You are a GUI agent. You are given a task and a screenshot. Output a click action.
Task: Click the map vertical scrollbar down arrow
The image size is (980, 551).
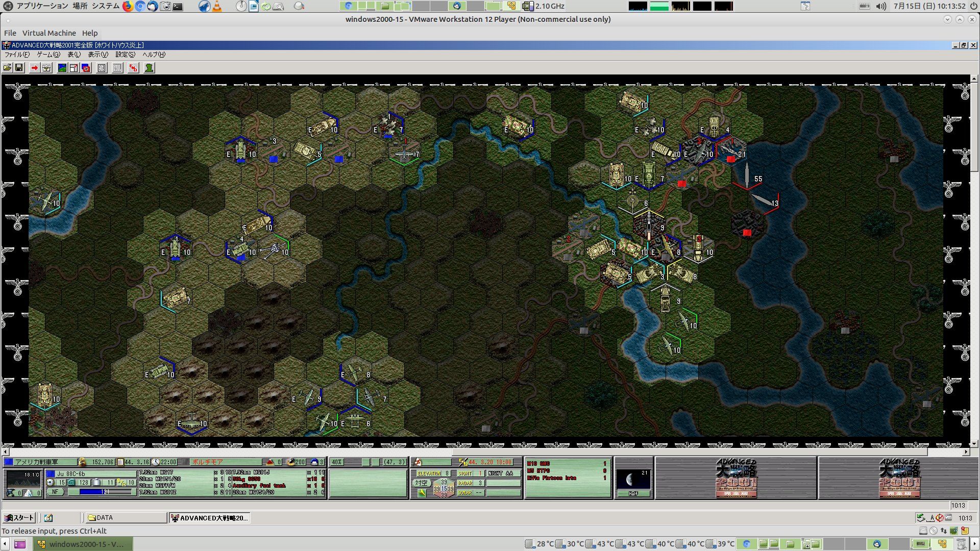[974, 444]
